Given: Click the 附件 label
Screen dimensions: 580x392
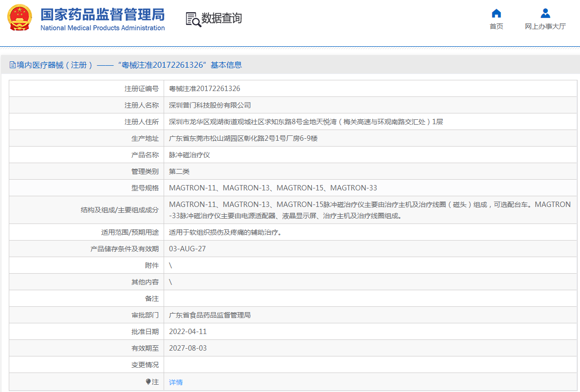Looking at the screenshot, I should coord(151,265).
